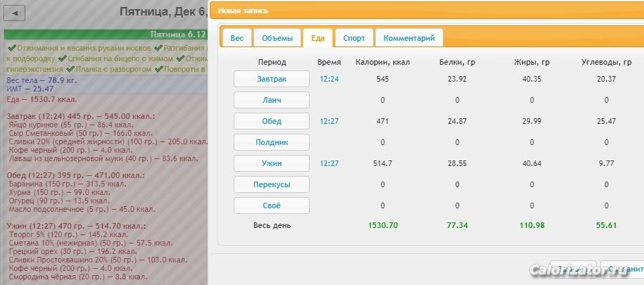Screen dimensions: 644x285
Task: Click the back arrow button beside the date
Action: tap(15, 13)
